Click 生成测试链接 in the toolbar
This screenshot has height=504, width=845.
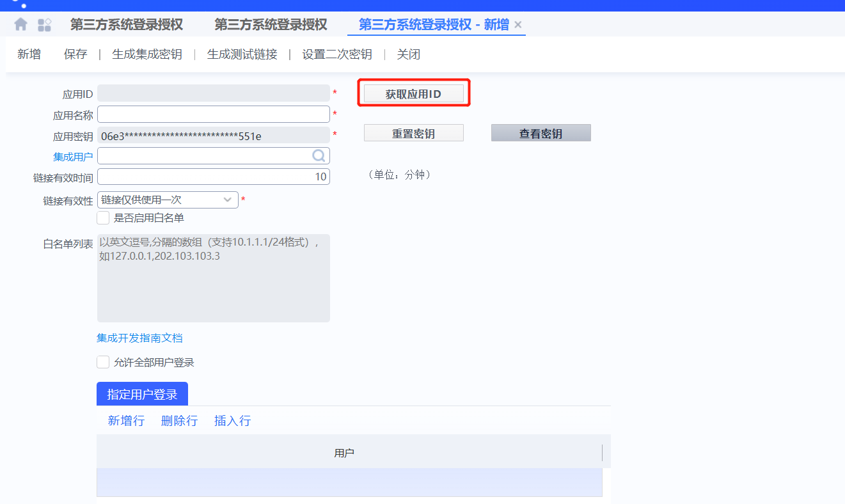coord(242,54)
